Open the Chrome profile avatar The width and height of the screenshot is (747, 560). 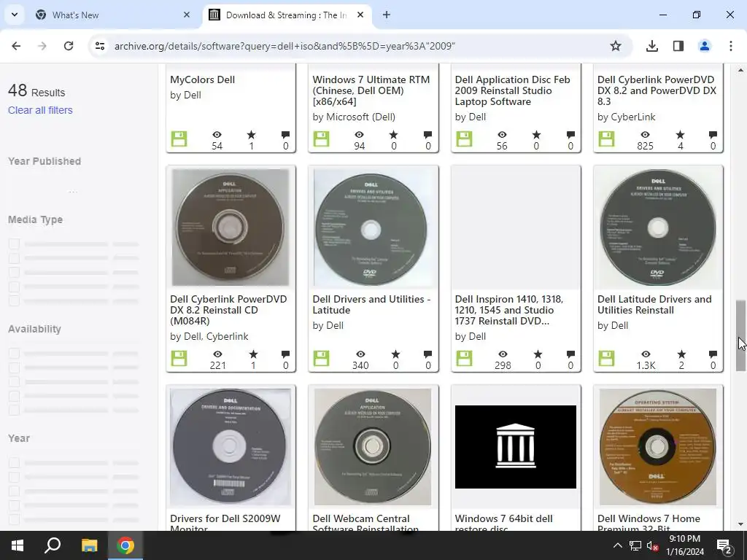click(705, 46)
